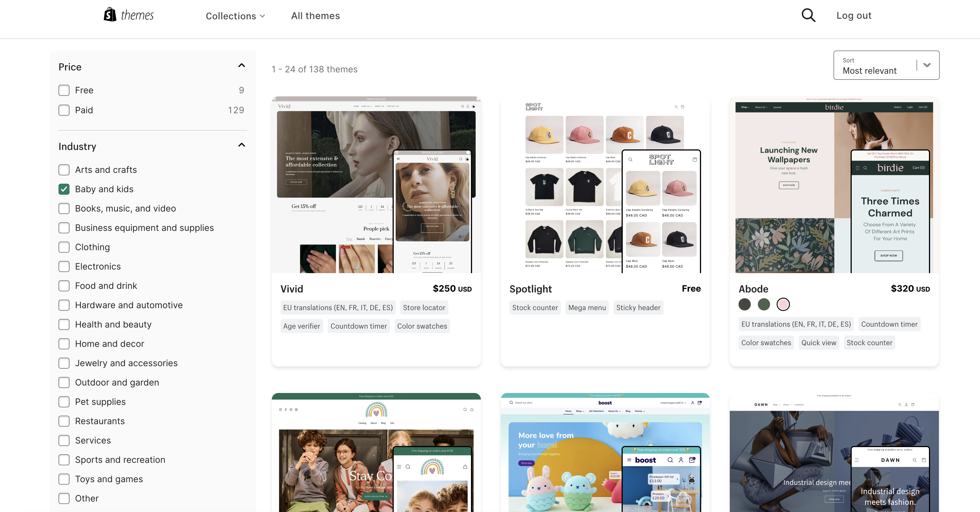Enable the Free price checkbox
This screenshot has height=512, width=980.
coord(64,90)
